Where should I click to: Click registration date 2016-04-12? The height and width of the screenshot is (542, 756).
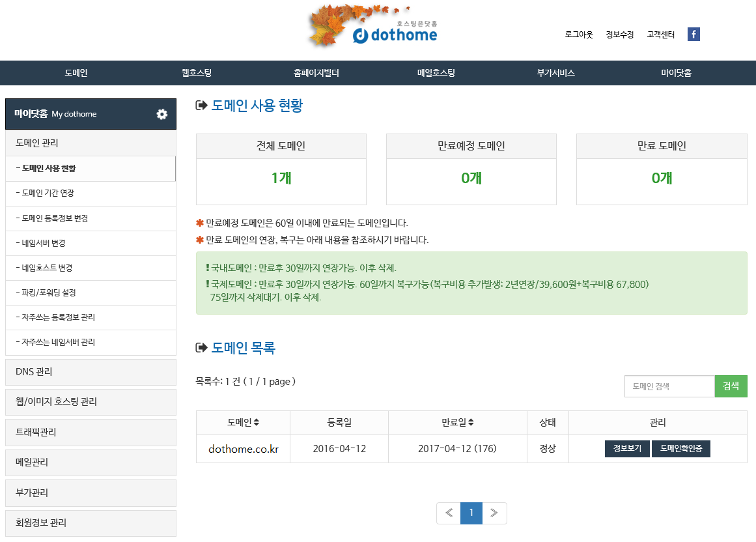pos(339,449)
